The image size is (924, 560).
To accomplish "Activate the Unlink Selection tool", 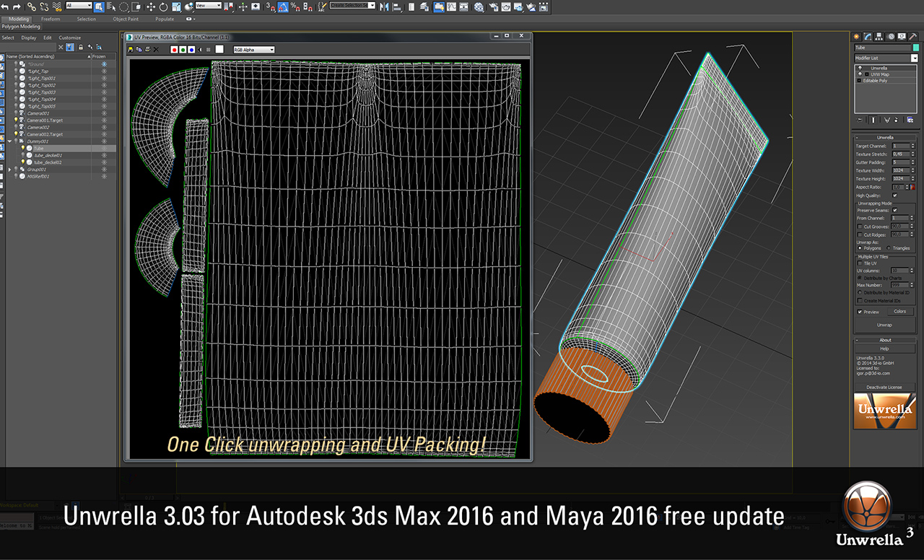I will click(x=44, y=6).
